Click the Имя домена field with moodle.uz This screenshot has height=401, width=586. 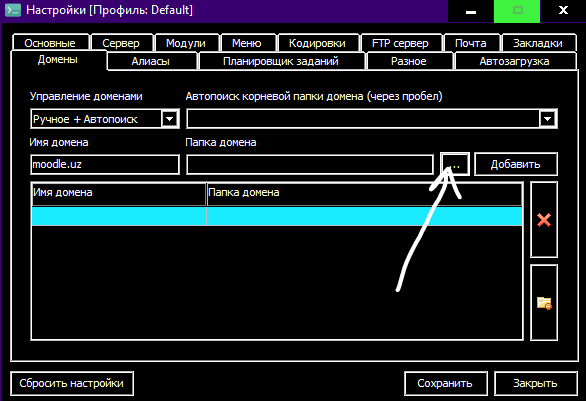(x=105, y=164)
